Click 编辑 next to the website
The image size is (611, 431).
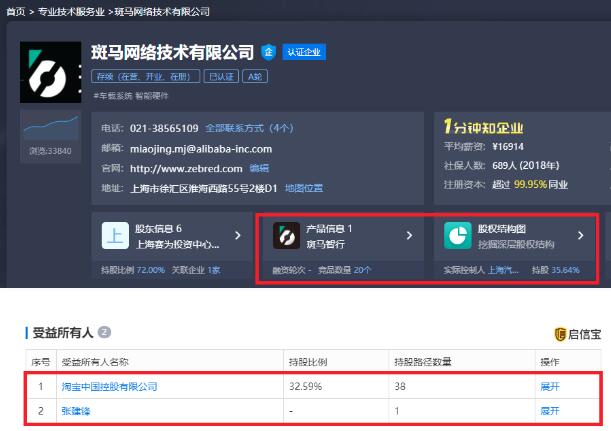tap(259, 168)
